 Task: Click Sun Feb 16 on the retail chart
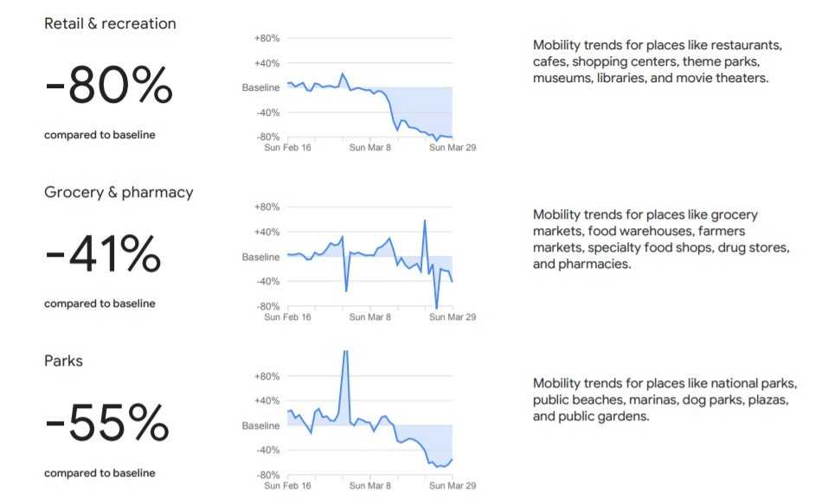287,148
